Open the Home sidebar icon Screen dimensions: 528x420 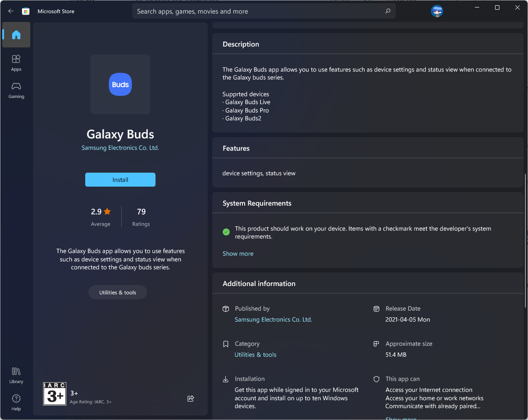16,35
